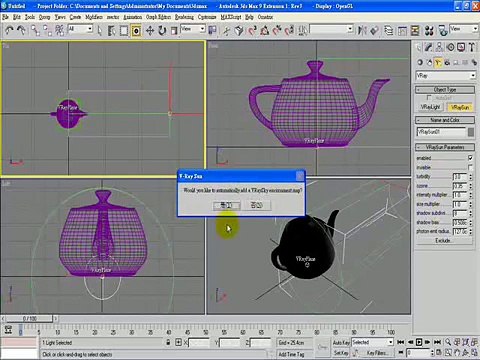Toggle the Percent Snap button
This screenshot has width=480, height=360.
[277, 31]
